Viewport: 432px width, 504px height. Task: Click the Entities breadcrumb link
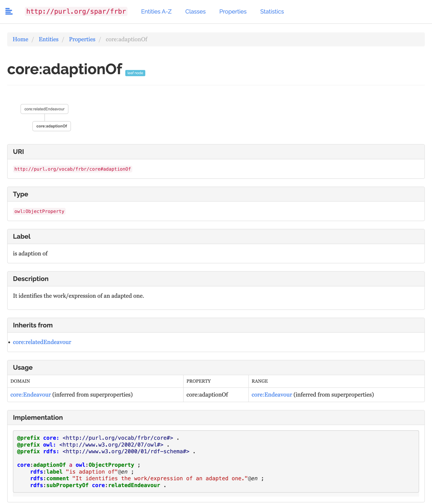[x=49, y=39]
